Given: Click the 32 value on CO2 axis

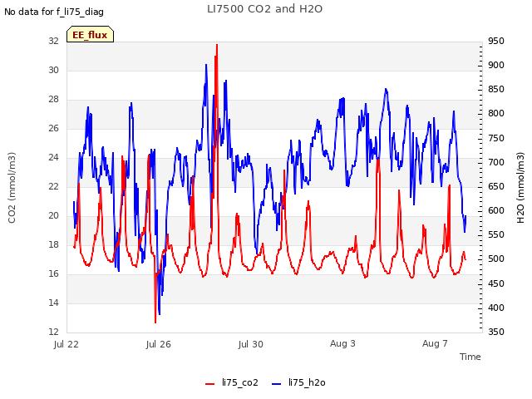Looking at the screenshot, I should 53,41.
